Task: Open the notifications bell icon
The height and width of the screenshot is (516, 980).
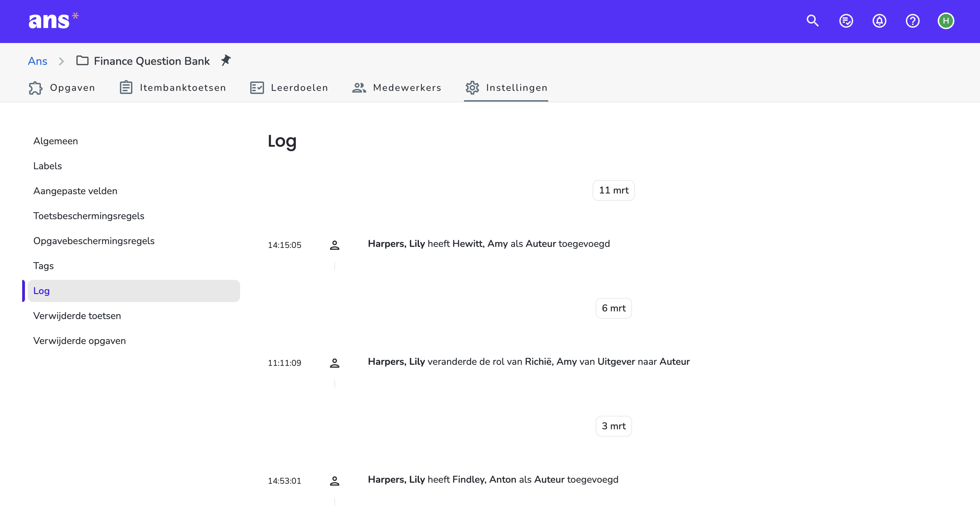Action: [x=879, y=21]
